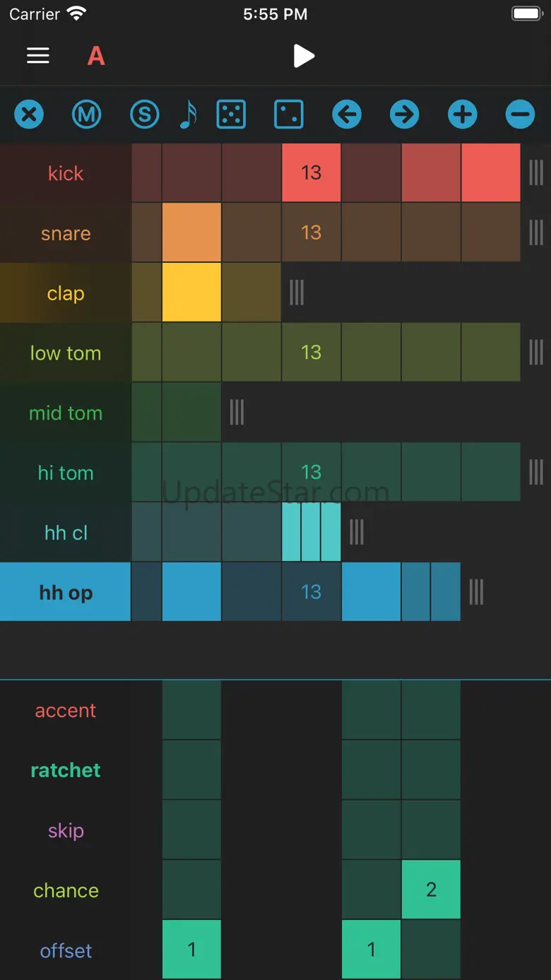Open the hamburger menu
The height and width of the screenshot is (980, 551).
[38, 55]
